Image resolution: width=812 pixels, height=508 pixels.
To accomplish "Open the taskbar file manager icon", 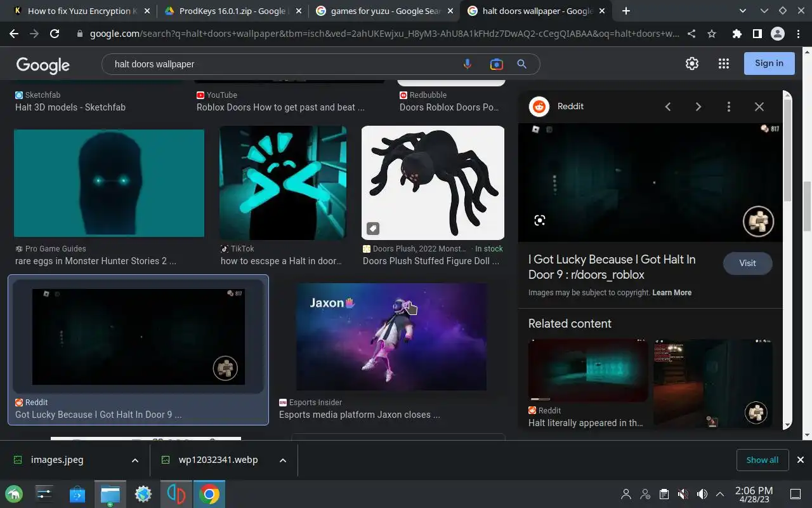I will (x=110, y=494).
